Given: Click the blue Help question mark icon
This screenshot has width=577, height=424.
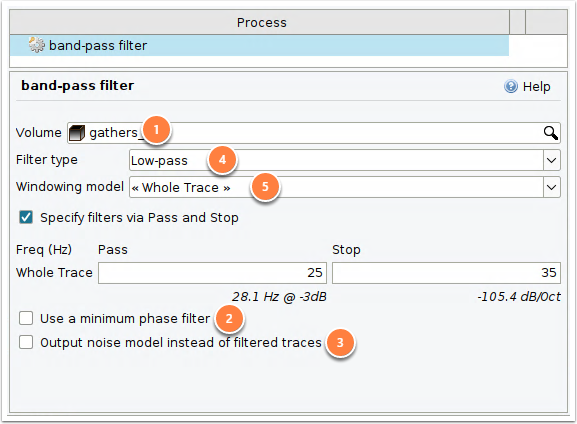Looking at the screenshot, I should pos(511,86).
